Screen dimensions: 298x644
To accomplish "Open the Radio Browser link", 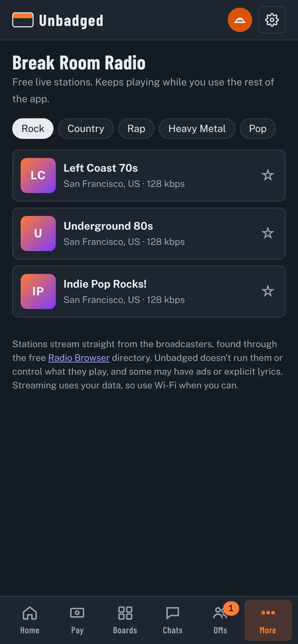I will (x=79, y=358).
